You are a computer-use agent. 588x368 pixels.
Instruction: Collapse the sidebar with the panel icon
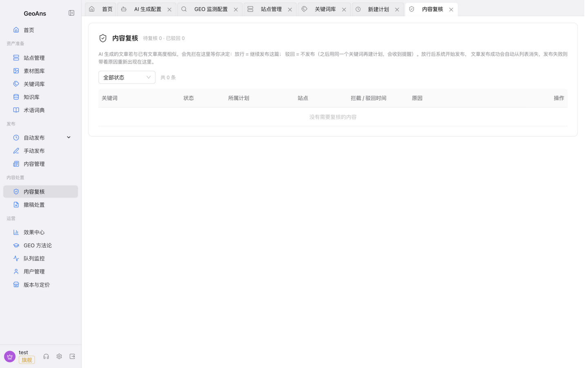(71, 13)
